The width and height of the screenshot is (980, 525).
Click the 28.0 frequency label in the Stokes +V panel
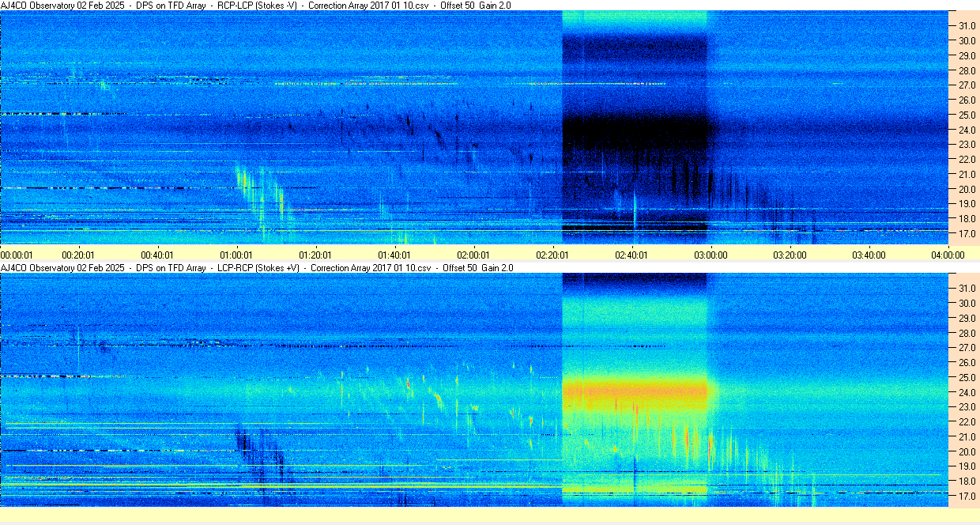pyautogui.click(x=967, y=333)
